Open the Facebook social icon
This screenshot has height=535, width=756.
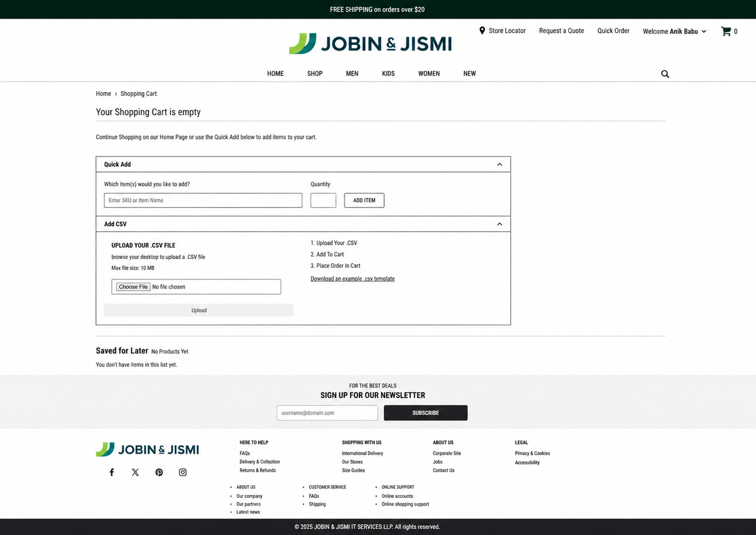[112, 472]
